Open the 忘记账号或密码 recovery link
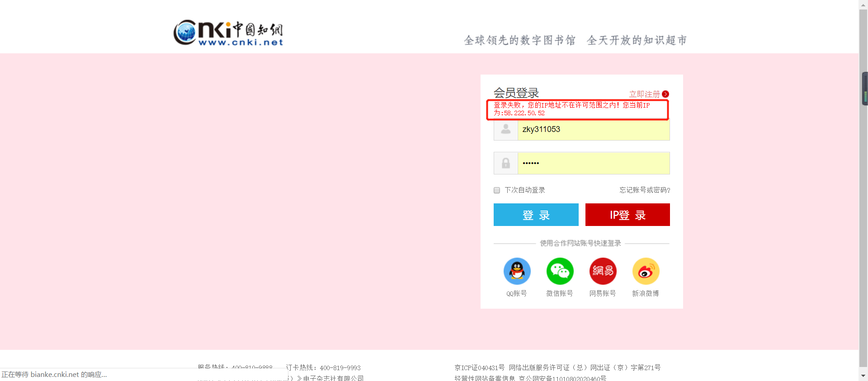The width and height of the screenshot is (868, 381). point(645,190)
